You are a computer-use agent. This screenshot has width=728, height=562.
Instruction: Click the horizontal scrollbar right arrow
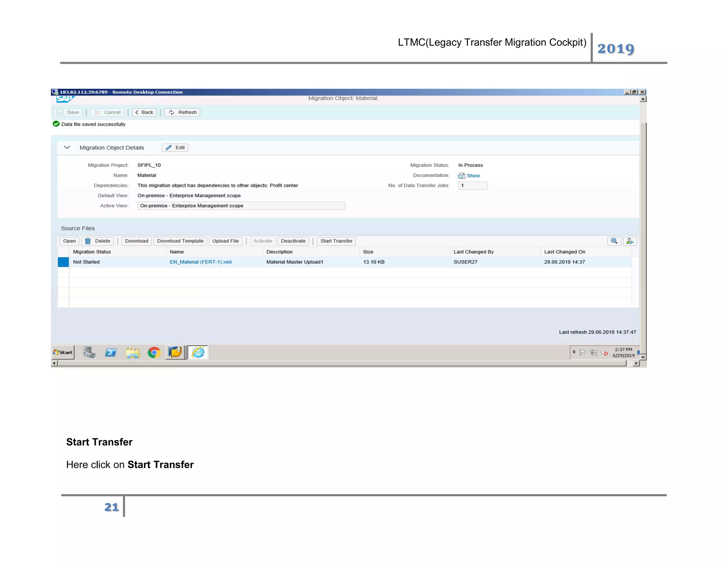click(636, 363)
